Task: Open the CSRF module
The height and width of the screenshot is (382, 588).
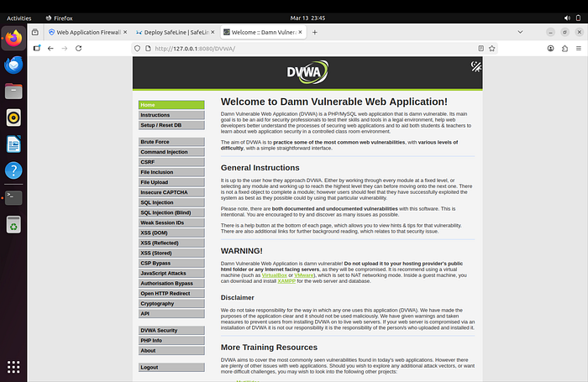Action: click(171, 162)
